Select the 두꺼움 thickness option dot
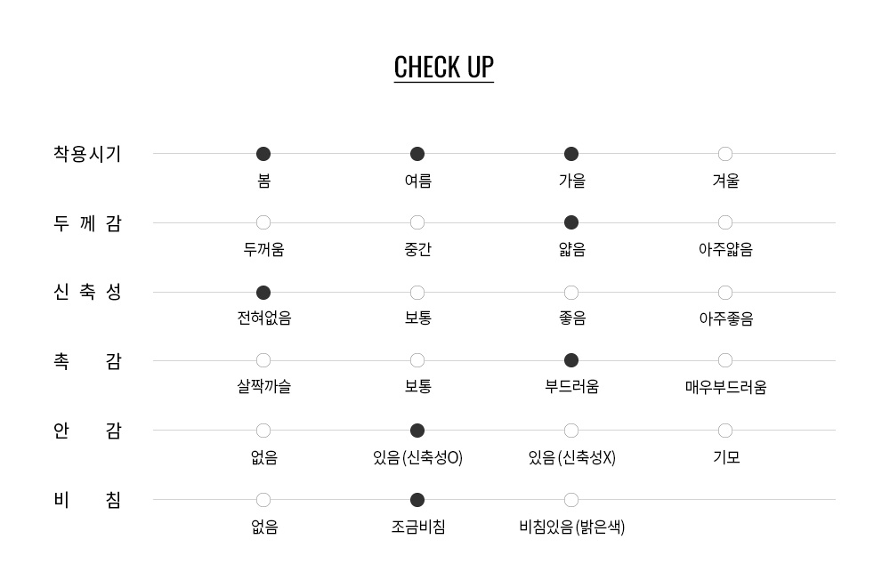This screenshot has width=890, height=588. [x=263, y=222]
